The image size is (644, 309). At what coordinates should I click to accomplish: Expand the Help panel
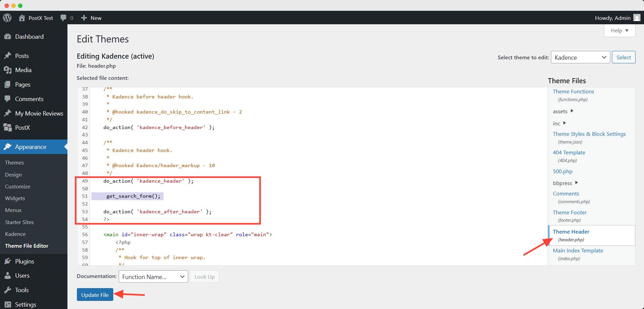click(x=619, y=31)
